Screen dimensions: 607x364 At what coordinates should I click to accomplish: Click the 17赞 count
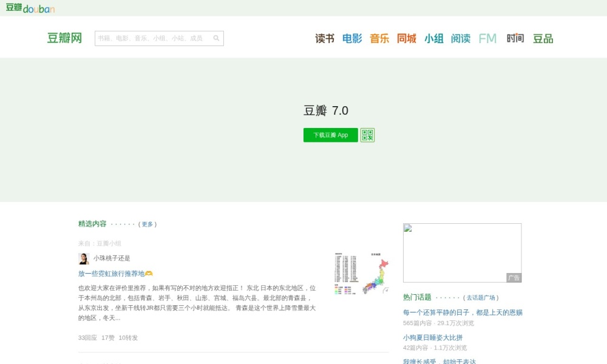108,338
